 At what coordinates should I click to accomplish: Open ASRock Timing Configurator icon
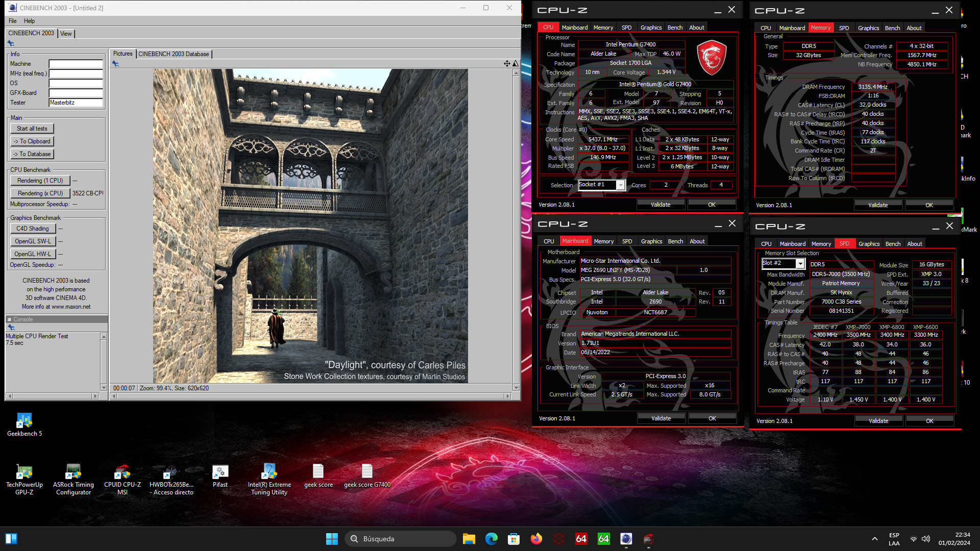[x=73, y=480]
